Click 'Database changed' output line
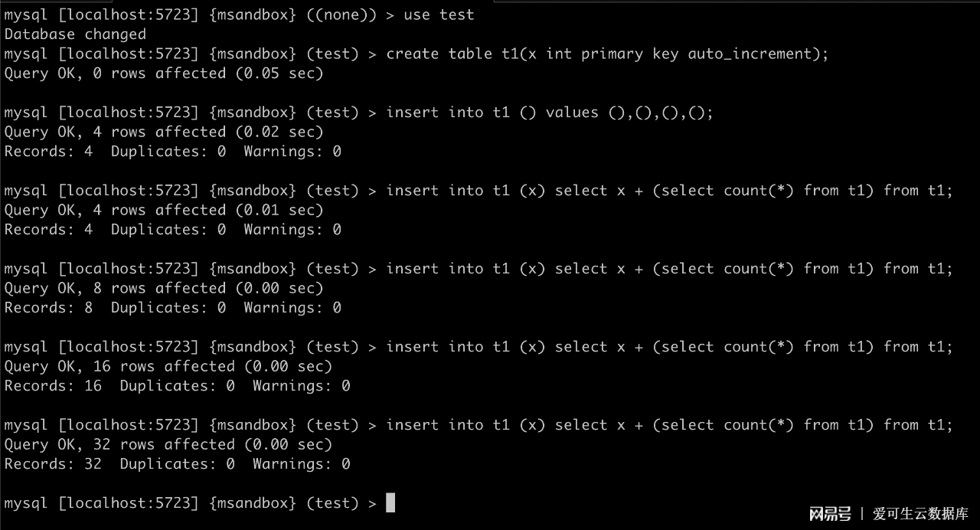Image resolution: width=980 pixels, height=530 pixels. (75, 34)
